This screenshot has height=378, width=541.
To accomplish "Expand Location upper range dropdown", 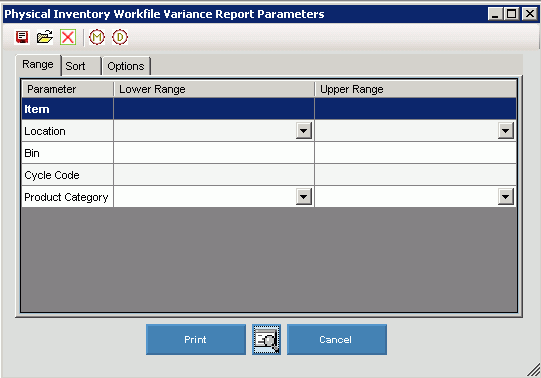I will (x=505, y=131).
